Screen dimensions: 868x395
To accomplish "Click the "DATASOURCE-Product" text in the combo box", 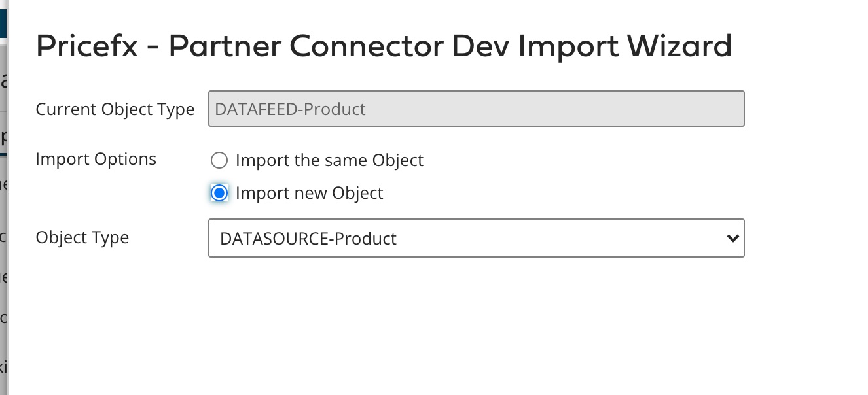I will [308, 239].
